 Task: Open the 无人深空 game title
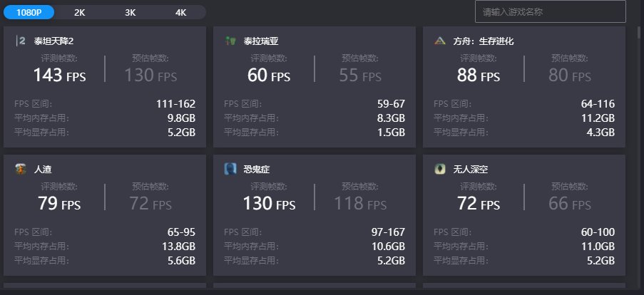pyautogui.click(x=471, y=169)
